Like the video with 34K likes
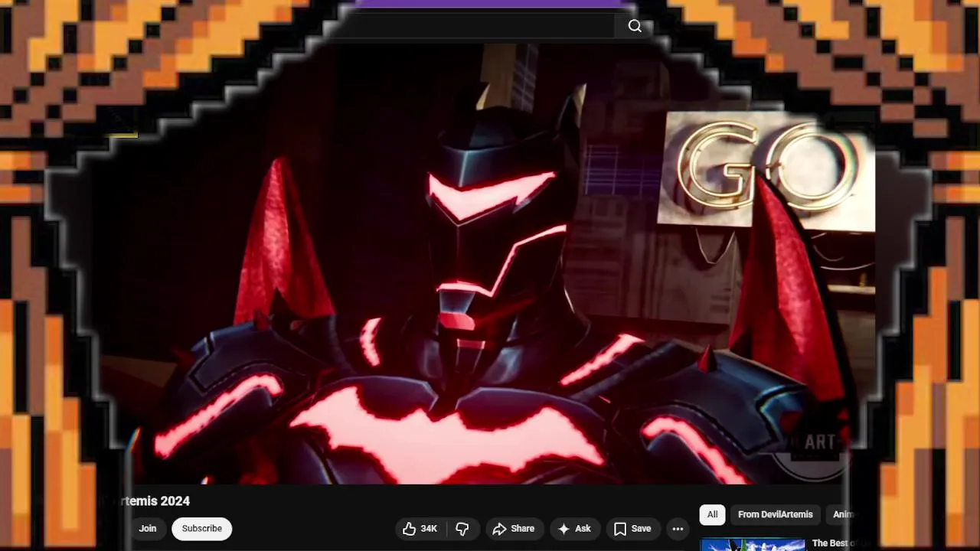Viewport: 980px width, 551px height. click(420, 529)
